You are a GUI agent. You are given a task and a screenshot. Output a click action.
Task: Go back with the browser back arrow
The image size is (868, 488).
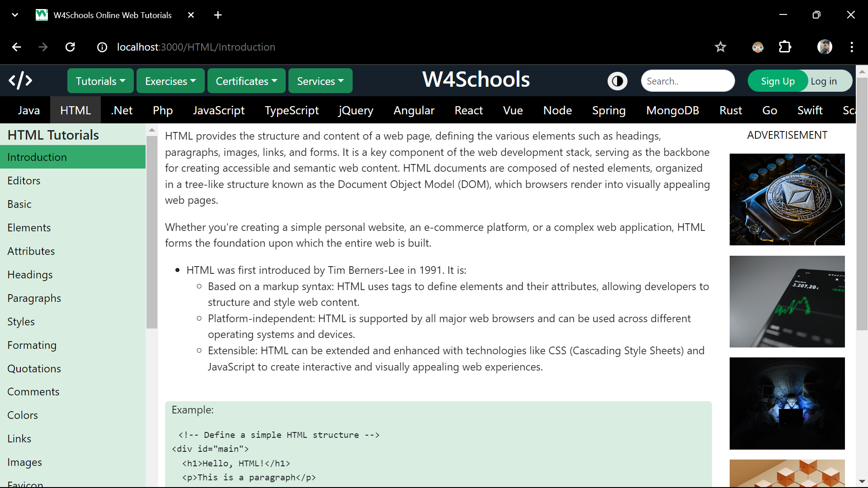pos(17,47)
